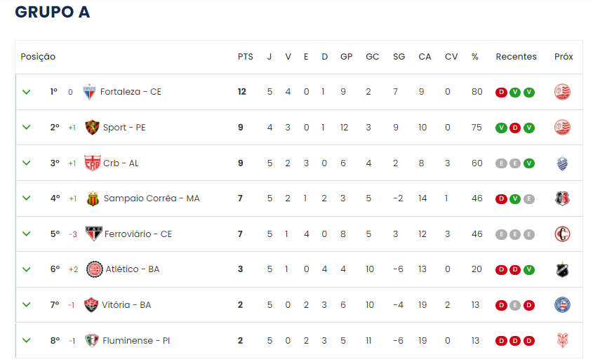Click the Ferroviário team crest

point(93,234)
